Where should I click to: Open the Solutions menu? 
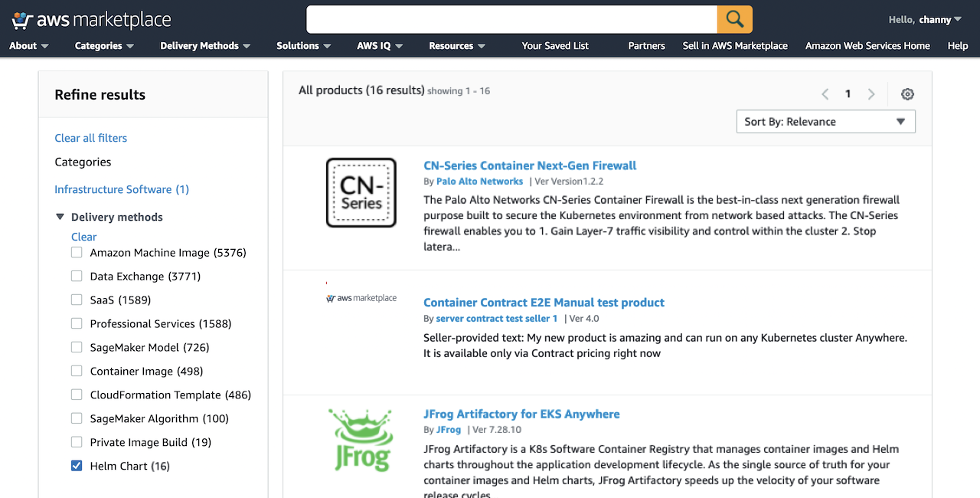(x=304, y=46)
